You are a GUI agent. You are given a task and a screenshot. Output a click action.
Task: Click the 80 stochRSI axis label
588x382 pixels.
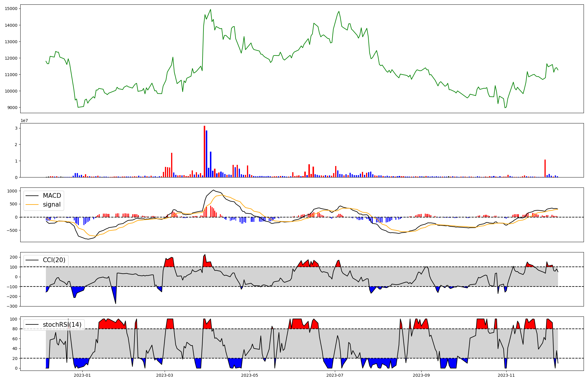click(15, 329)
